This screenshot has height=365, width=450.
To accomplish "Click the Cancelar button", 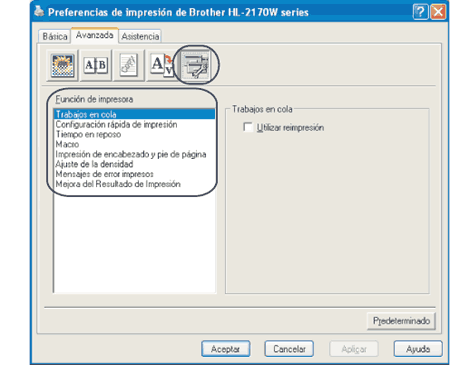I will [289, 349].
